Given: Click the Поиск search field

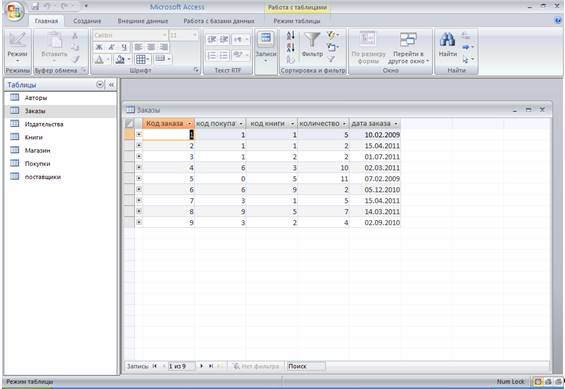Looking at the screenshot, I should [306, 366].
